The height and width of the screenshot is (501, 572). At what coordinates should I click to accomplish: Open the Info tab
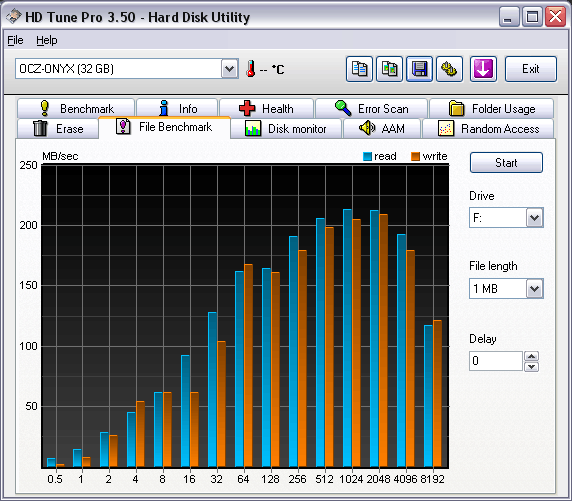pyautogui.click(x=177, y=108)
